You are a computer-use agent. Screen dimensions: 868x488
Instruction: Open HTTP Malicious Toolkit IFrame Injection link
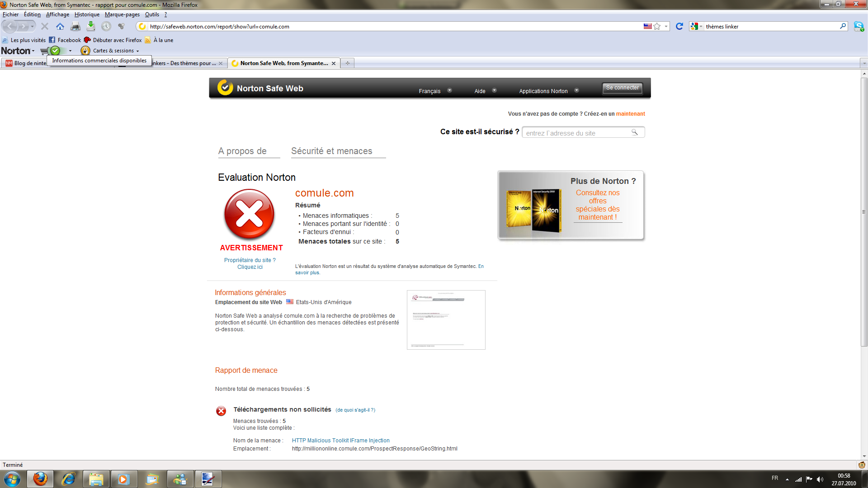tap(340, 441)
